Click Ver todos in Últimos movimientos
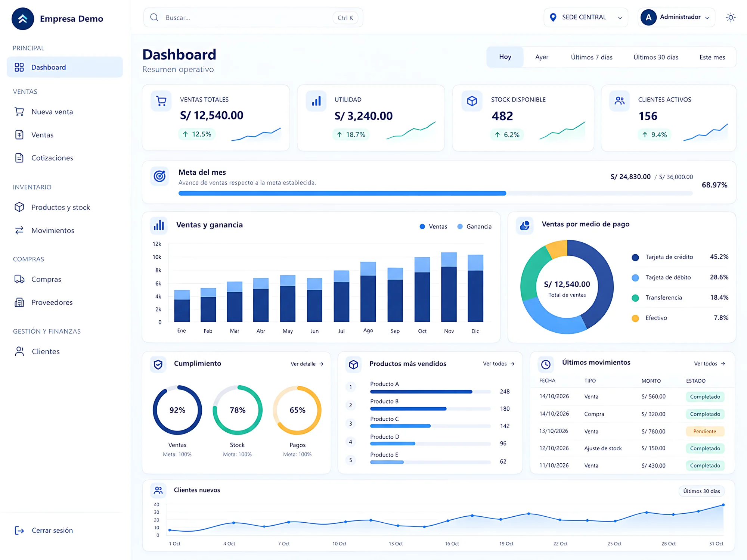Screen dimensions: 747x560 (x=710, y=364)
